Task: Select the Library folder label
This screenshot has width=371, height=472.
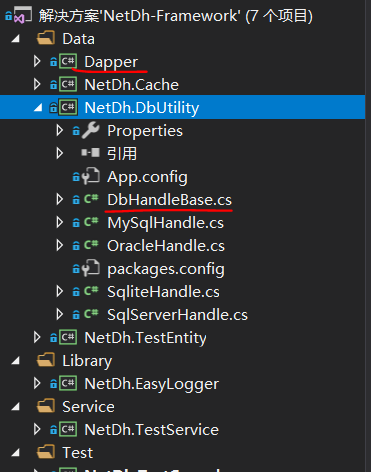Action: click(x=87, y=361)
